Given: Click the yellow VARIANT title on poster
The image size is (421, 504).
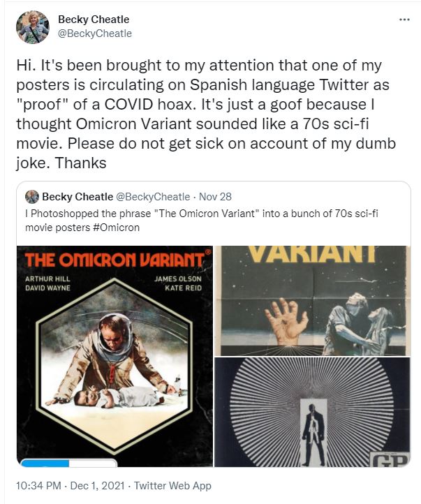Looking at the screenshot, I should [x=311, y=254].
